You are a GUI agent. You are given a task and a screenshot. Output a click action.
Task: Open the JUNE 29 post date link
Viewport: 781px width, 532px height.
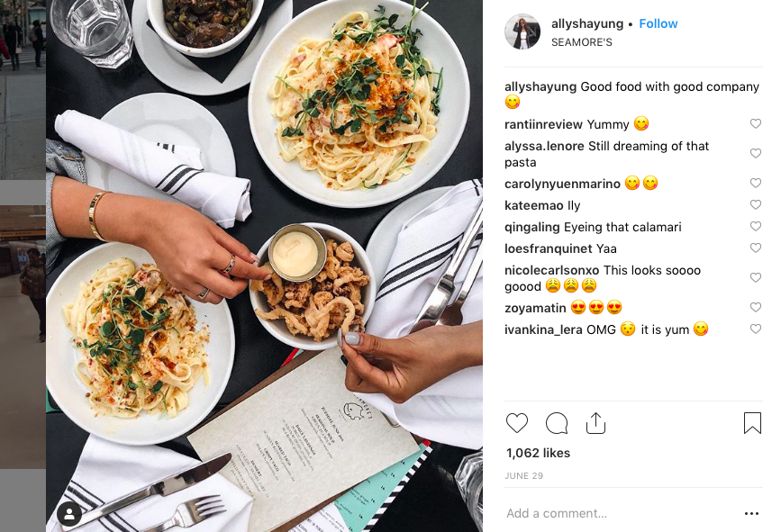[x=524, y=476]
